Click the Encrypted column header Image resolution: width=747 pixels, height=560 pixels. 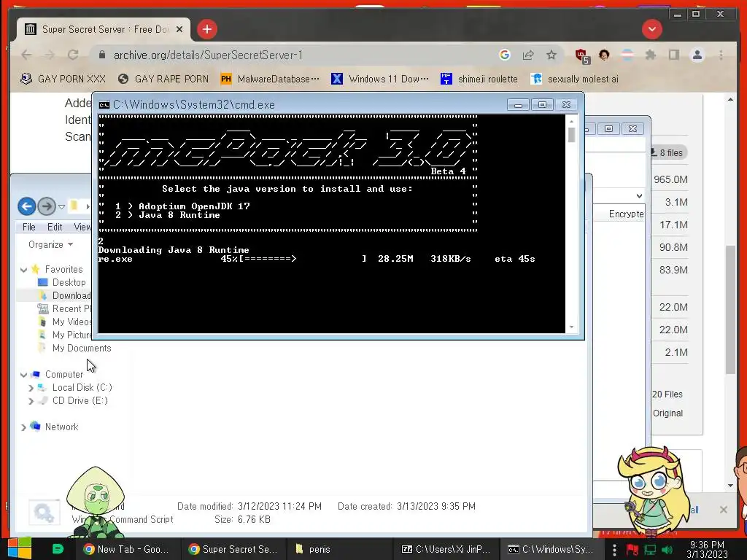pos(626,214)
